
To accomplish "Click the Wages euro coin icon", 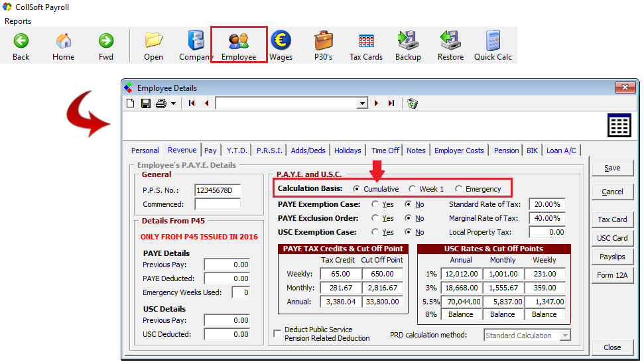I will click(281, 41).
